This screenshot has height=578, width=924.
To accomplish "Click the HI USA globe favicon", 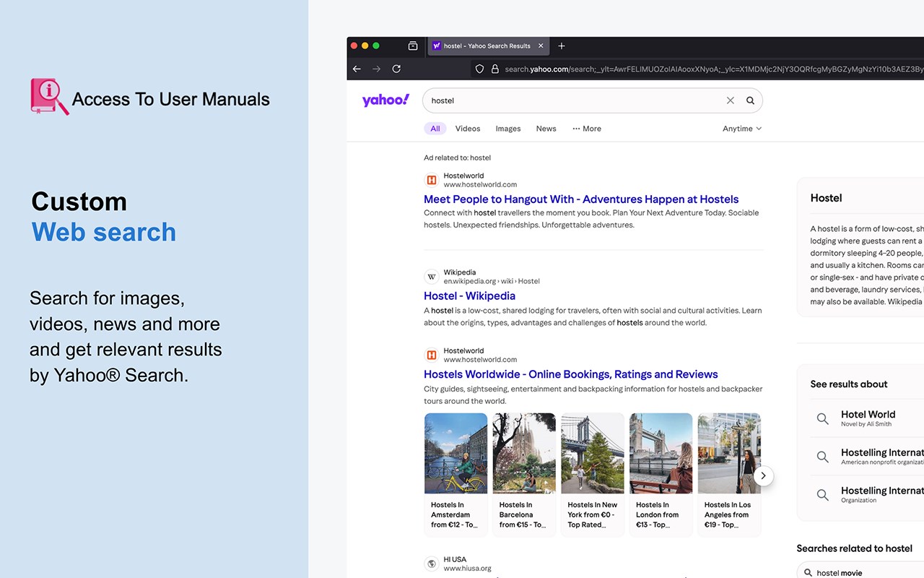I will click(x=432, y=564).
